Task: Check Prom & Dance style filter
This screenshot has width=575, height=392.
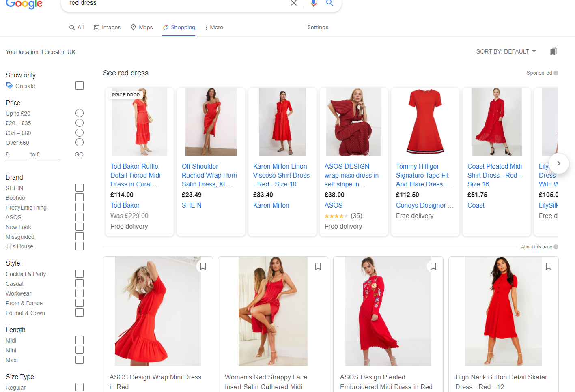Action: 80,303
